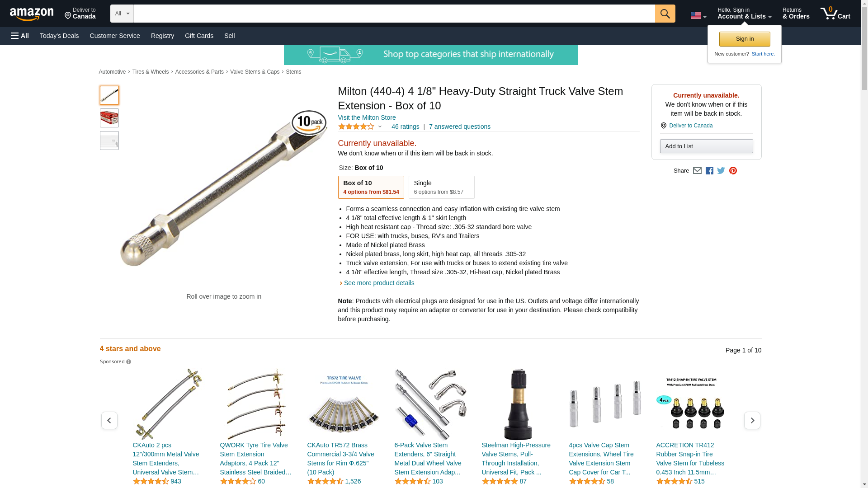Open Today's Deals in navigation bar
Image resolution: width=868 pixels, height=488 pixels.
pyautogui.click(x=59, y=36)
